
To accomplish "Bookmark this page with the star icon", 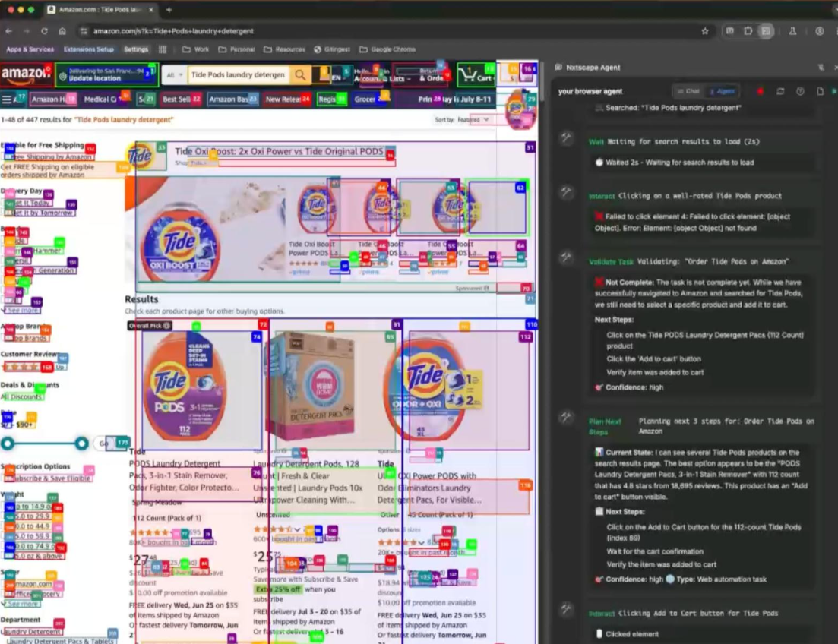I will pyautogui.click(x=705, y=31).
